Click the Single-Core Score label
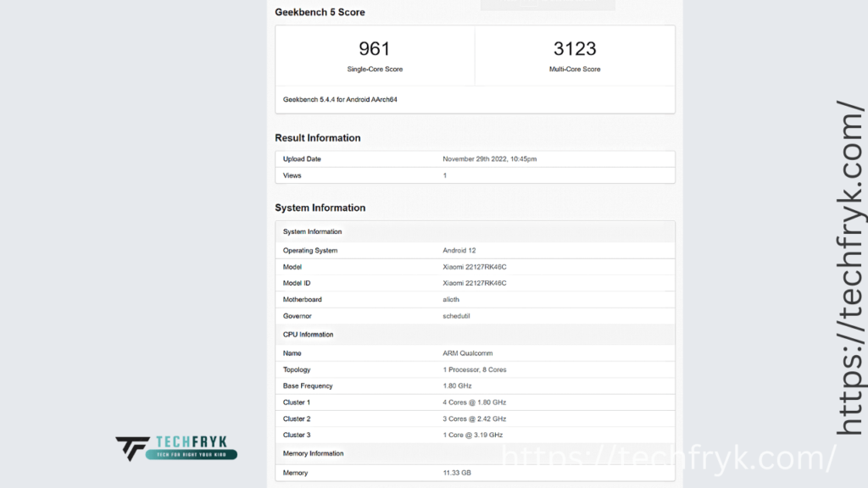Screen dimensions: 868x488 point(375,69)
